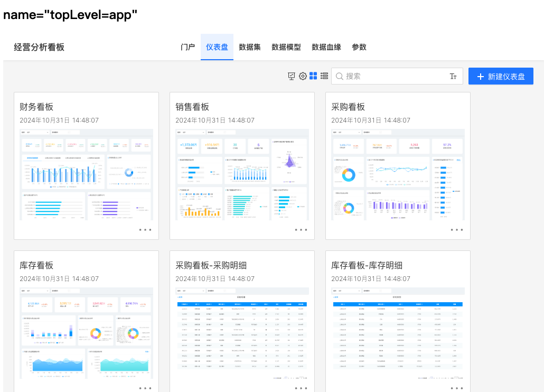The width and height of the screenshot is (544, 392).
Task: Open presentation mode monitor icon
Action: (x=292, y=76)
